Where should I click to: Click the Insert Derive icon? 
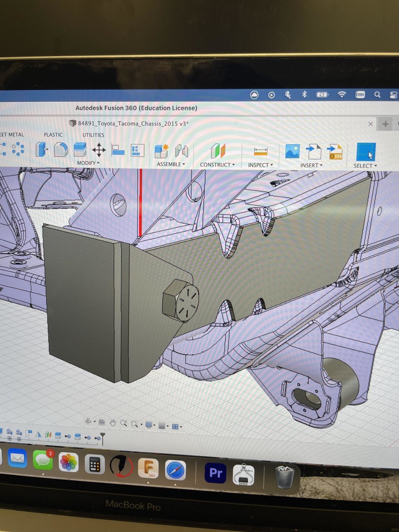click(313, 152)
